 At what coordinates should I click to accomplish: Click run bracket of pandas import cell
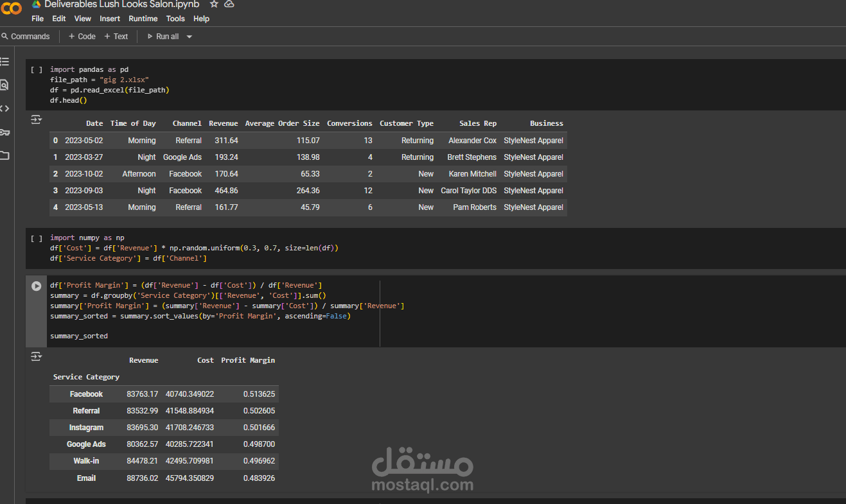tap(37, 69)
